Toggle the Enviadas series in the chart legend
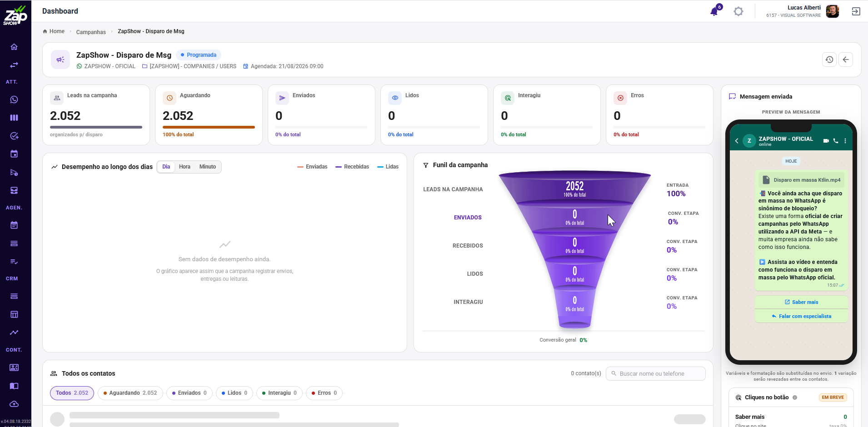Screen dimensions: 868x427 312,167
